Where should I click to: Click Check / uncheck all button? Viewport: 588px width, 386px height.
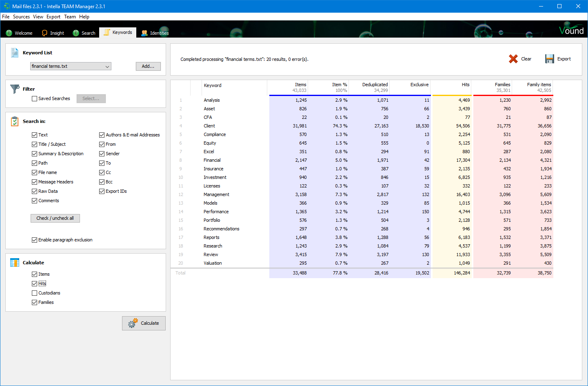click(55, 219)
